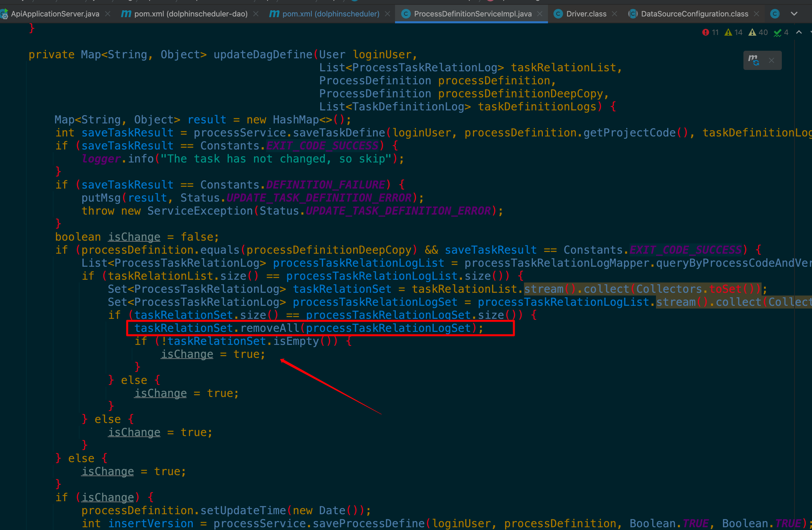Jump to previous highlighted error arrow
Screen dimensions: 812x530
pos(799,32)
